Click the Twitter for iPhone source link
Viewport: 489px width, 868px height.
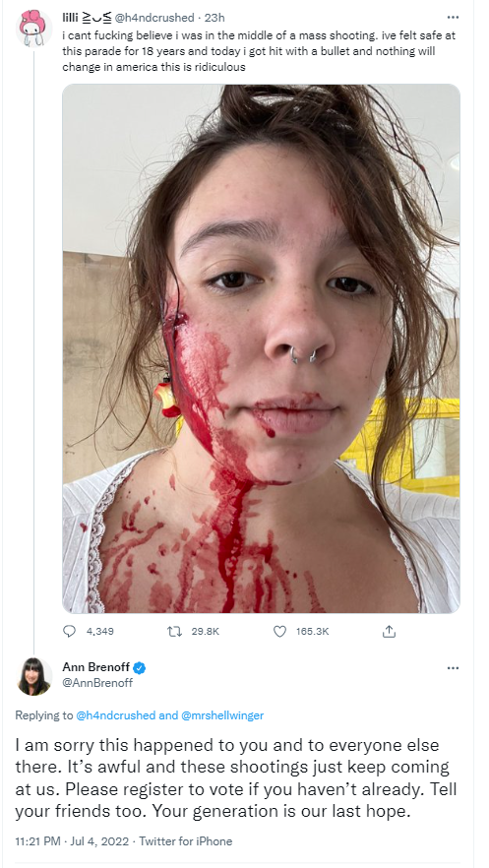[185, 841]
